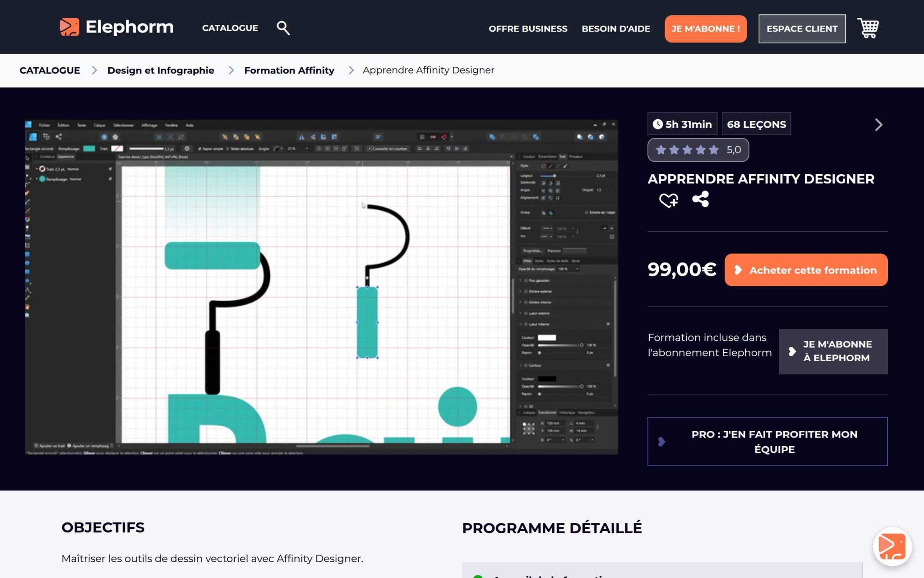Open the Elephorm chat widget bubble
Image resolution: width=924 pixels, height=578 pixels.
coord(892,546)
